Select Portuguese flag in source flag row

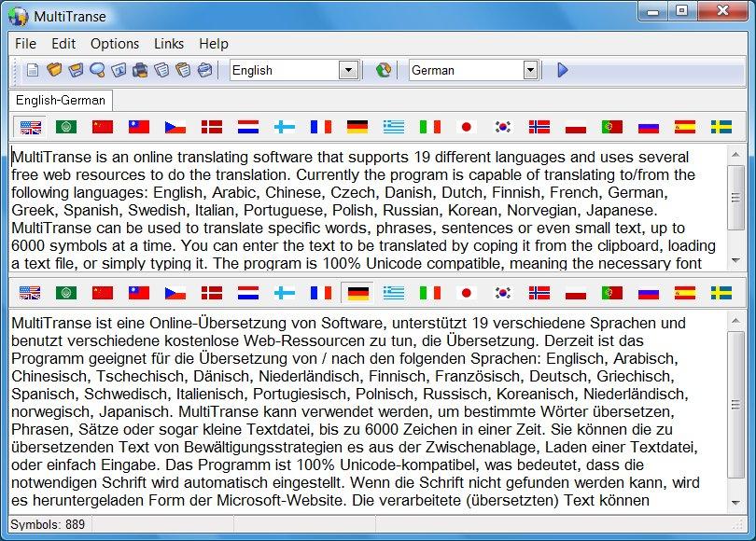[612, 127]
